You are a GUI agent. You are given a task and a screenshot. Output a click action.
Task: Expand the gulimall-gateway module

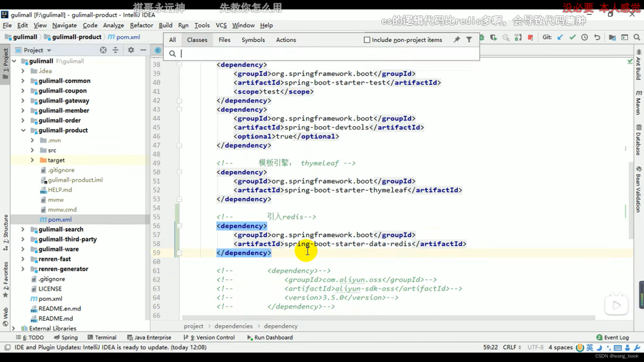(23, 100)
